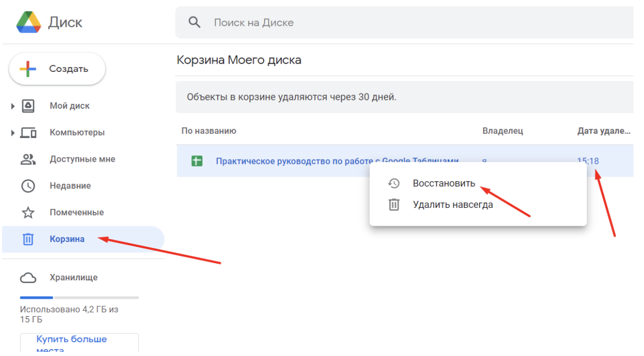Click the trash icon beside 'Удалить навсегда'
Screen dimensions: 644x356
point(394,205)
